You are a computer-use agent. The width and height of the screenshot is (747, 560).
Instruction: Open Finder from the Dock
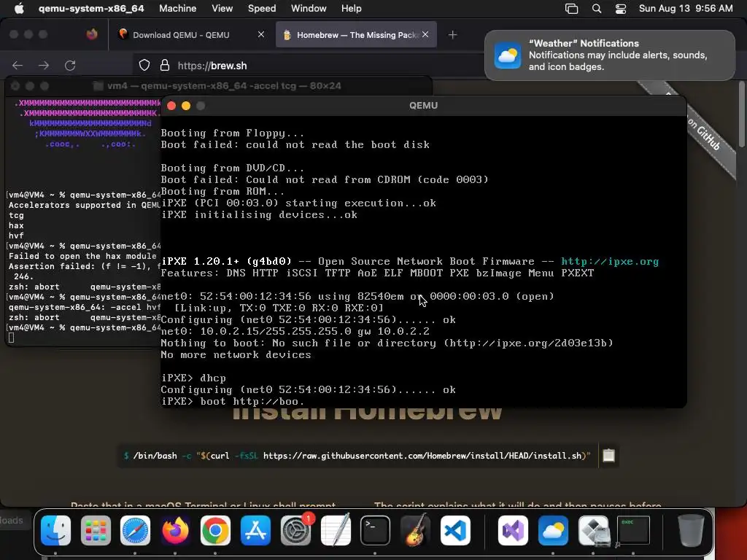[55, 530]
